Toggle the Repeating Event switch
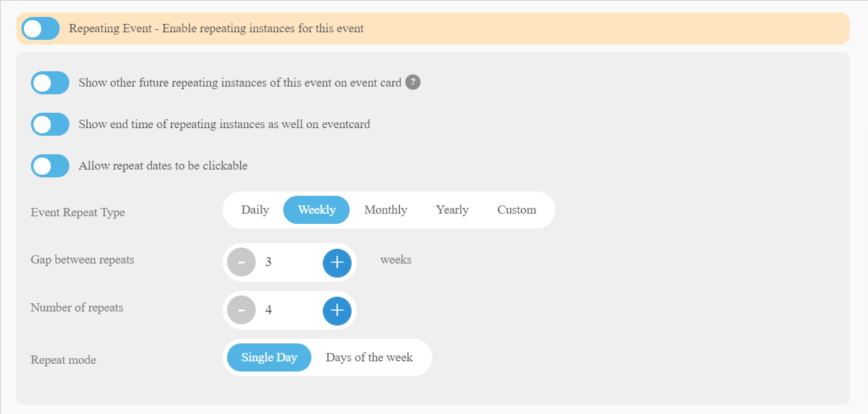 [x=41, y=29]
